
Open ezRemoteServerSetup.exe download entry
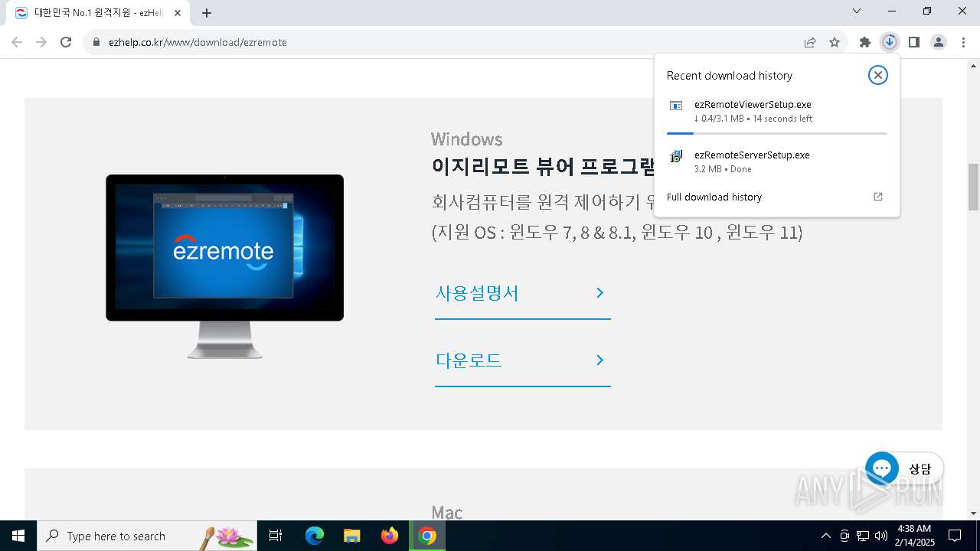tap(777, 161)
